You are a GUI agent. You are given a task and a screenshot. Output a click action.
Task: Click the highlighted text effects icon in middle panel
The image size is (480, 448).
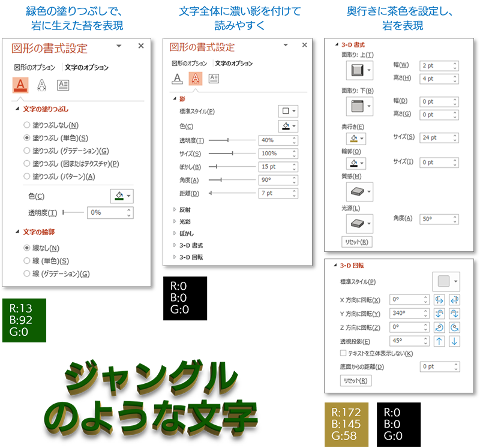tap(195, 78)
